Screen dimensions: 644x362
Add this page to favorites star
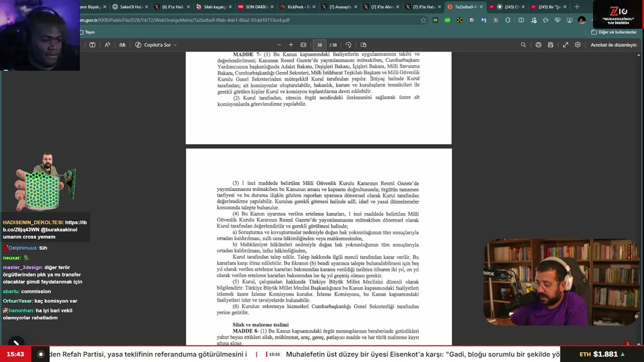click(x=423, y=20)
